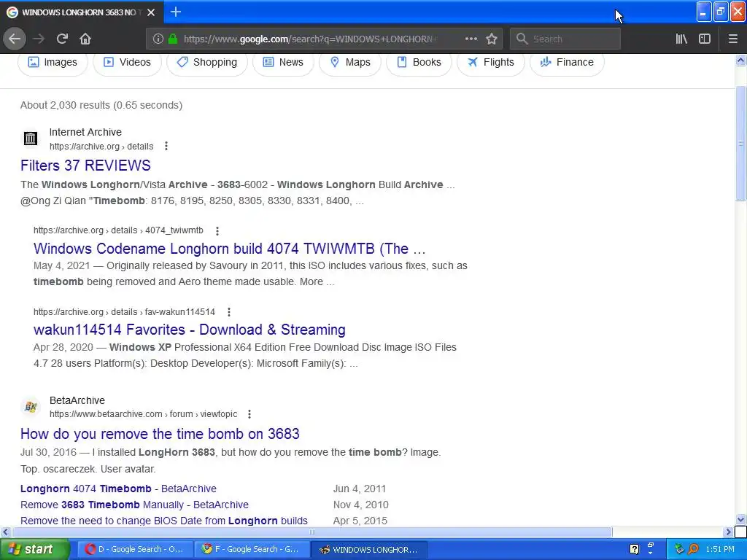Reload the page with refresh icon
This screenshot has width=747, height=560.
pos(62,39)
